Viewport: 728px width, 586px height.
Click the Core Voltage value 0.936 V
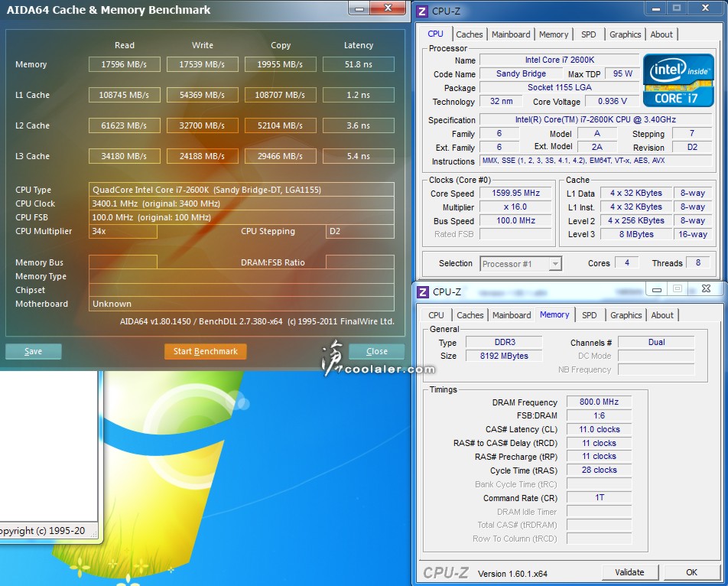pos(612,101)
